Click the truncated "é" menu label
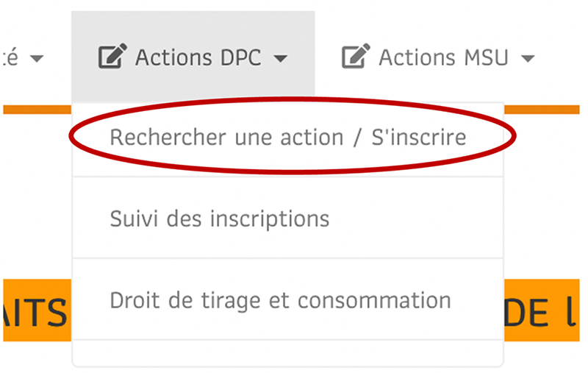The width and height of the screenshot is (588, 373). point(10,57)
